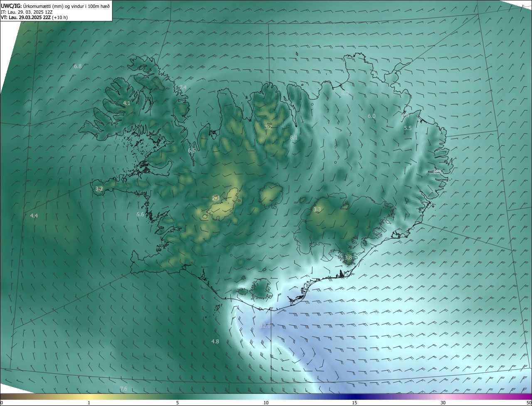Click the 'UWC/IG: Úrkomumætti (mm)' title line
The image size is (532, 406).
point(55,6)
